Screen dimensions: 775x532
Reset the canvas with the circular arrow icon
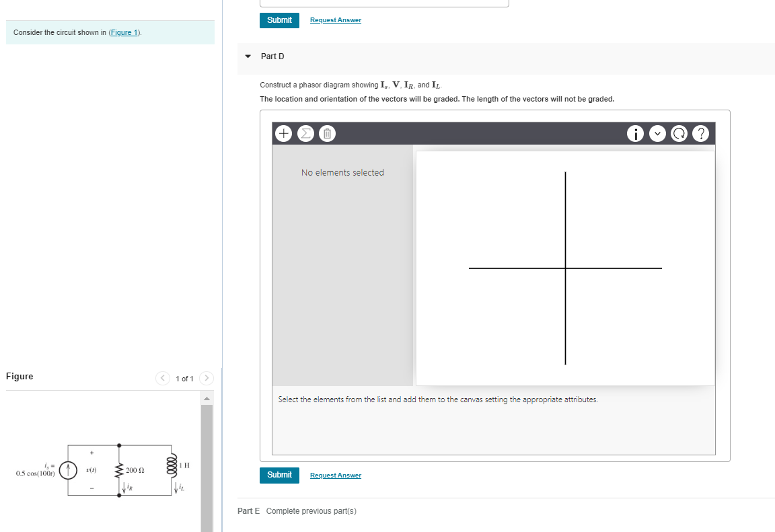click(679, 133)
